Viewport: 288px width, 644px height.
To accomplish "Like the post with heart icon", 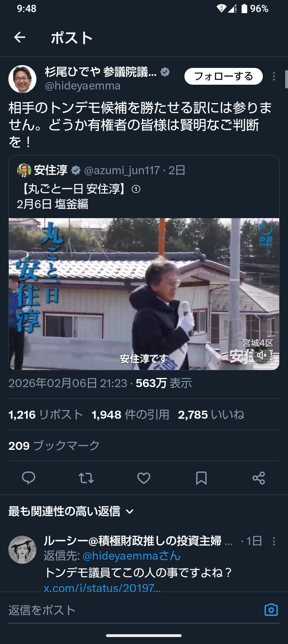I will point(144,478).
